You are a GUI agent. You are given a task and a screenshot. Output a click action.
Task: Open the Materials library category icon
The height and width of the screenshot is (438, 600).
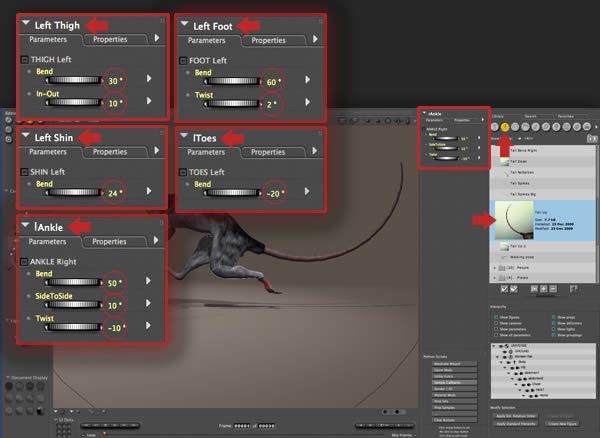tap(577, 127)
